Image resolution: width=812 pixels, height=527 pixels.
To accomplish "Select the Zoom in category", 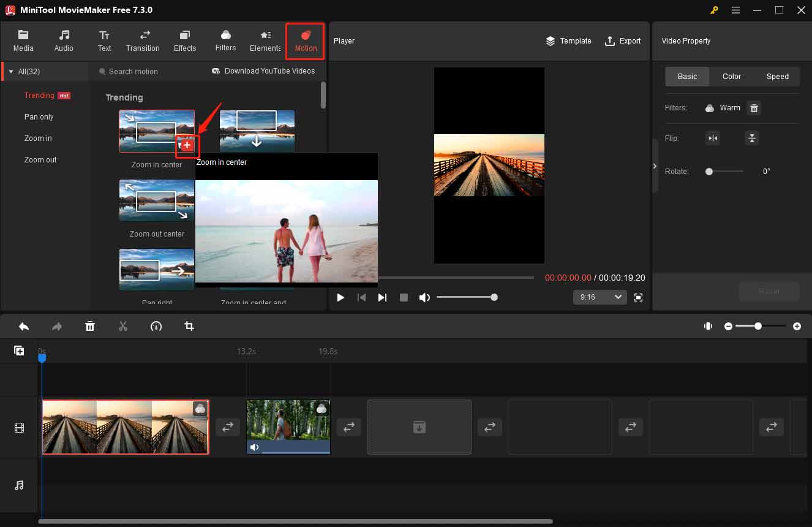I will (38, 138).
